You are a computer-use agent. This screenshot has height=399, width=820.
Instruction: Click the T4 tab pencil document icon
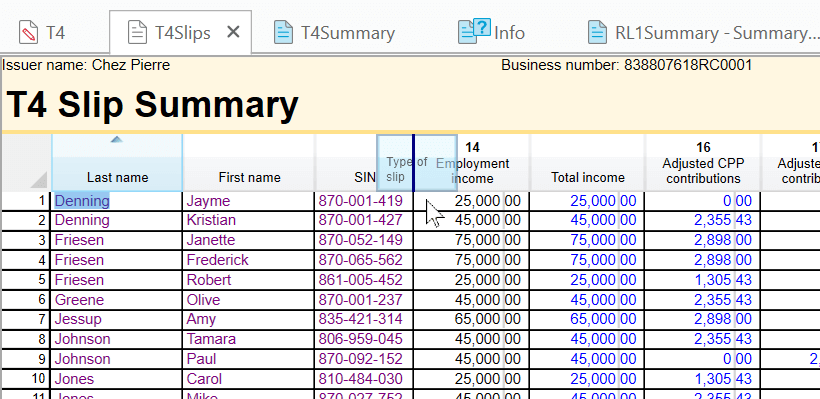pyautogui.click(x=28, y=32)
